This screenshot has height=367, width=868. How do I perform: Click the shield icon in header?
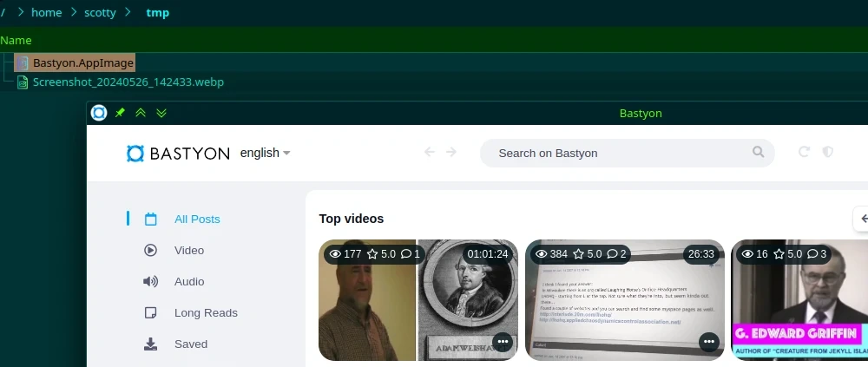coord(827,152)
